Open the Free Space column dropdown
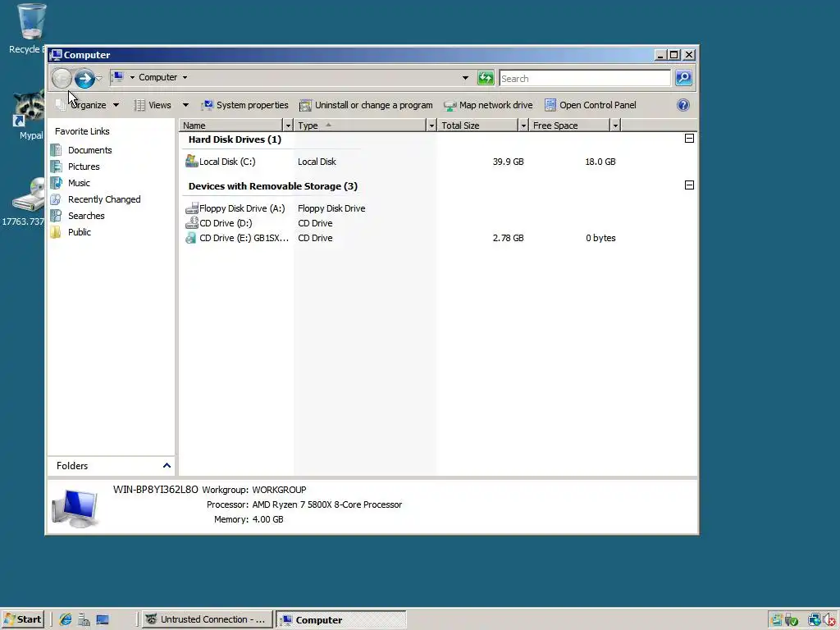840x630 pixels. click(x=615, y=126)
